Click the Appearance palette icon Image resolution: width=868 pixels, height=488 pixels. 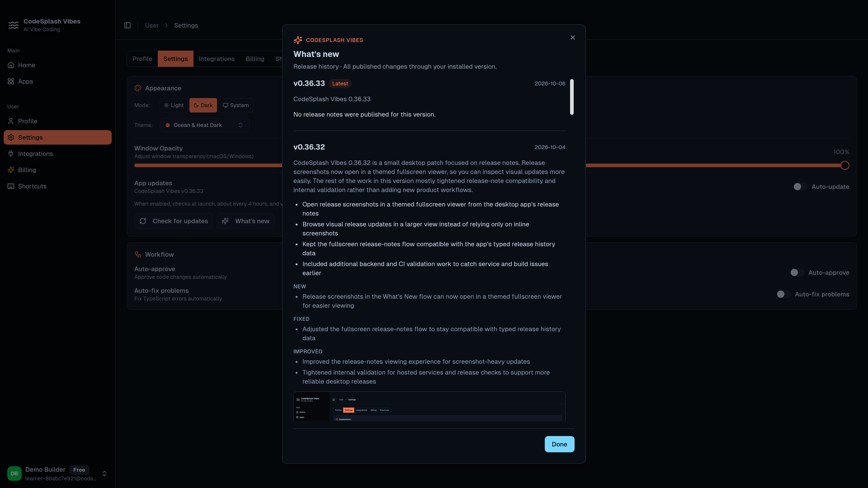coord(138,88)
